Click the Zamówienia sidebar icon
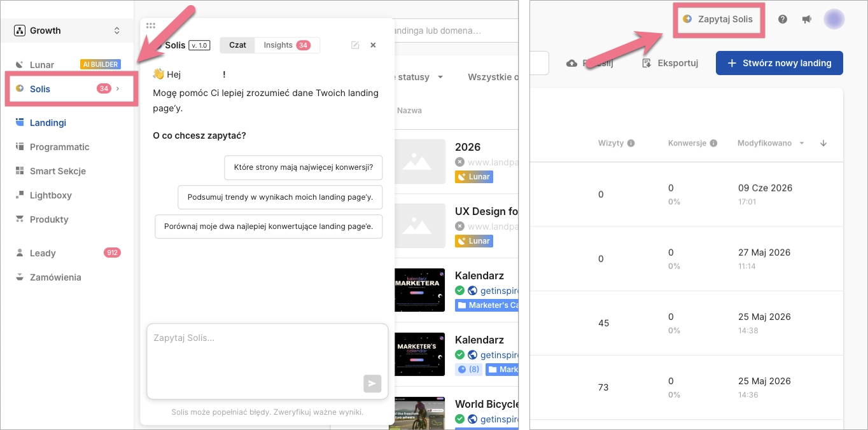Screen dimensions: 868x430 [19, 277]
